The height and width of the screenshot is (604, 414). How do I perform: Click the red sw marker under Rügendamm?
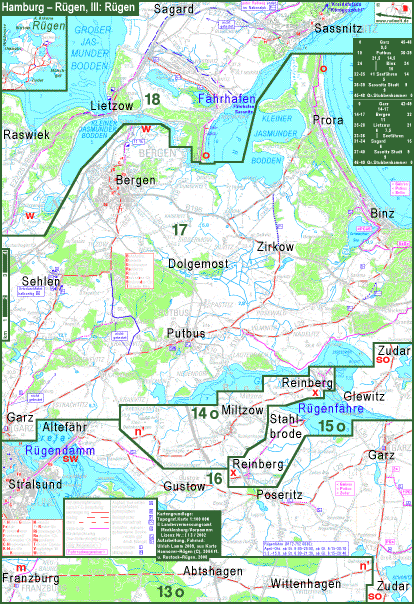coord(70,458)
